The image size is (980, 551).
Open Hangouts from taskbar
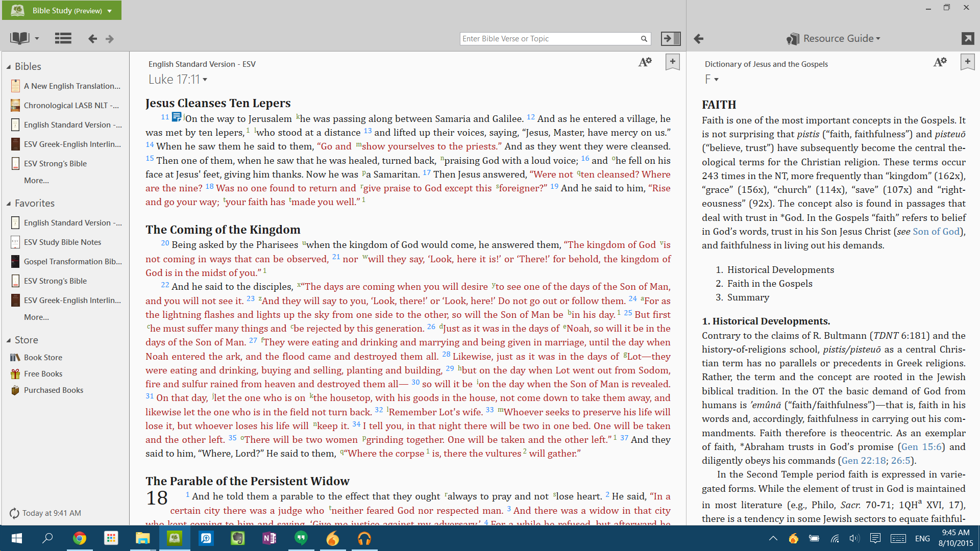[x=301, y=538]
